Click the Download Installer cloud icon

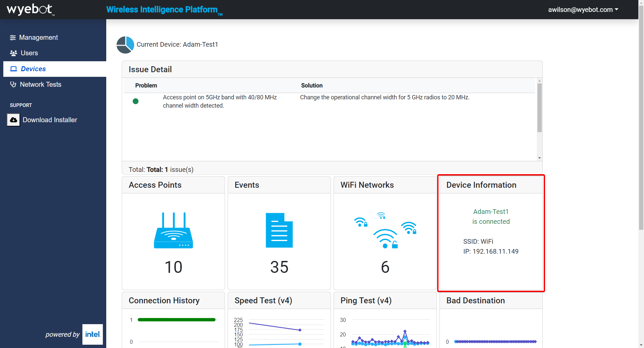(14, 120)
